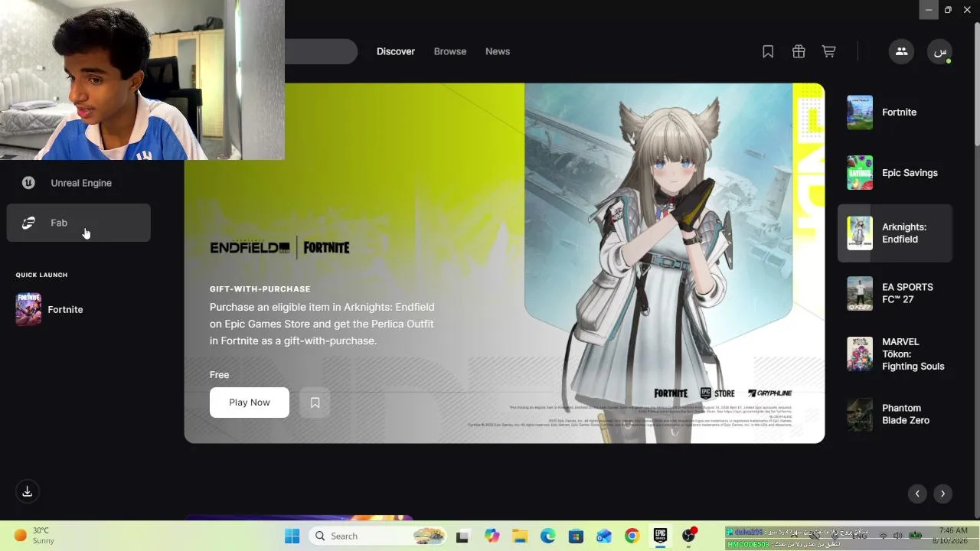Viewport: 980px width, 551px height.
Task: Open the weather widget showing 30°C Sunny
Action: click(34, 536)
